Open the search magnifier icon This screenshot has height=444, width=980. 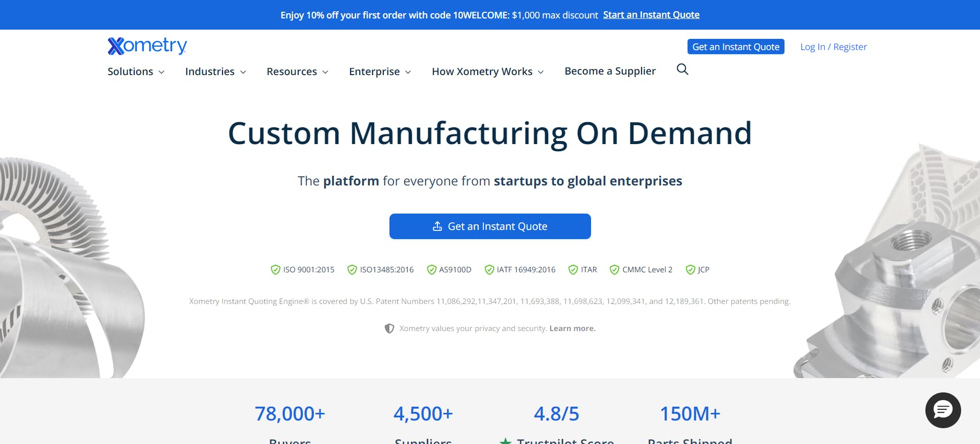(x=682, y=69)
